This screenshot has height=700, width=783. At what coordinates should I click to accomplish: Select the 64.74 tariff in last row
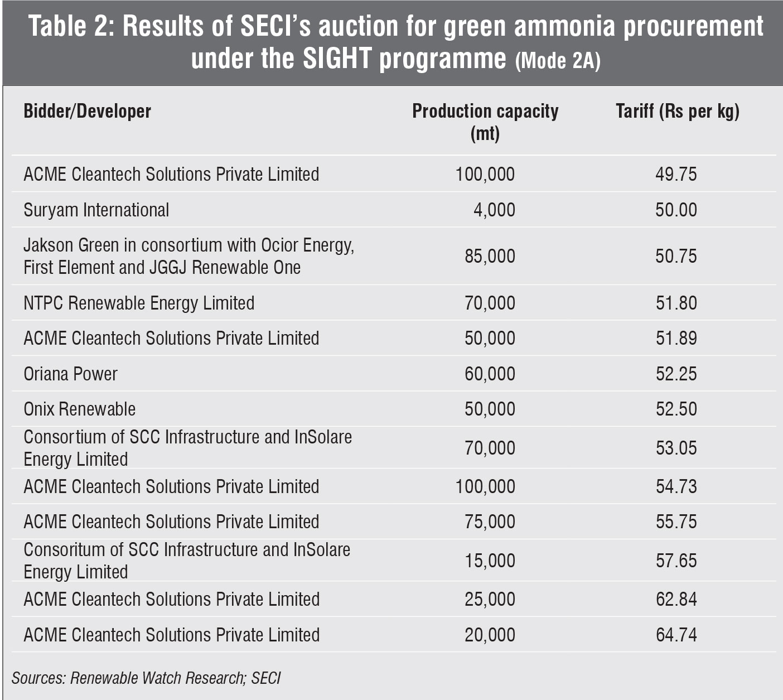pos(676,635)
